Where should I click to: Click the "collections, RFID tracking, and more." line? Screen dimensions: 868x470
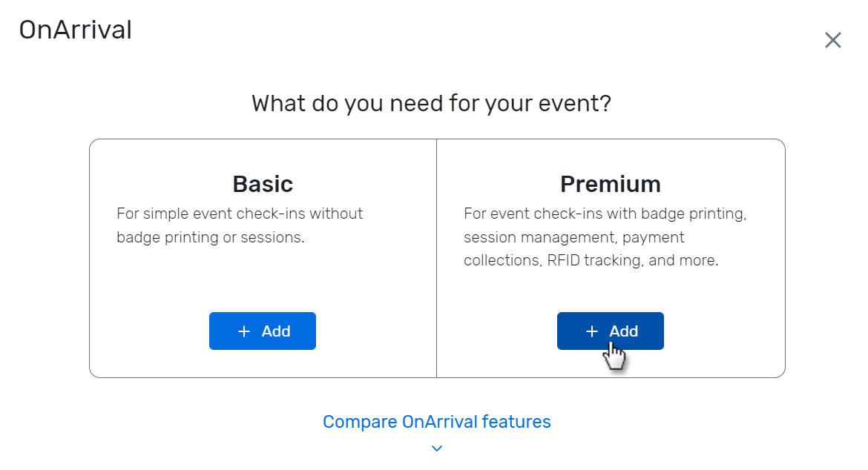591,261
